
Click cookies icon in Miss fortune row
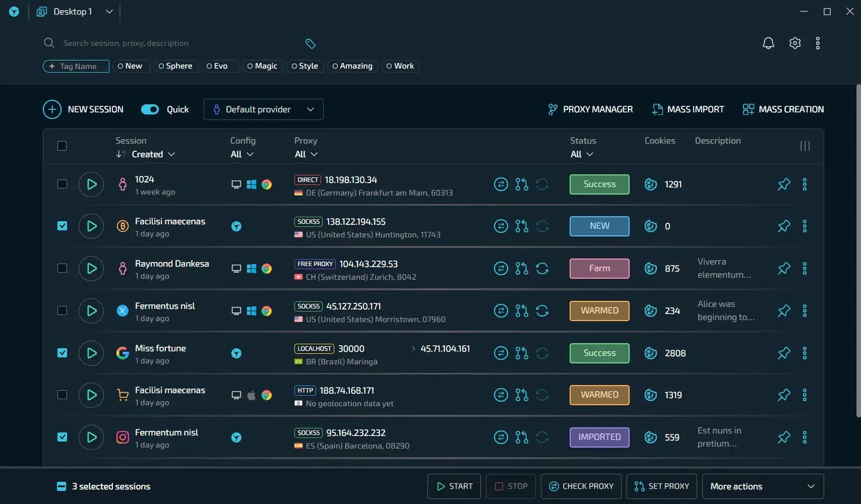651,353
